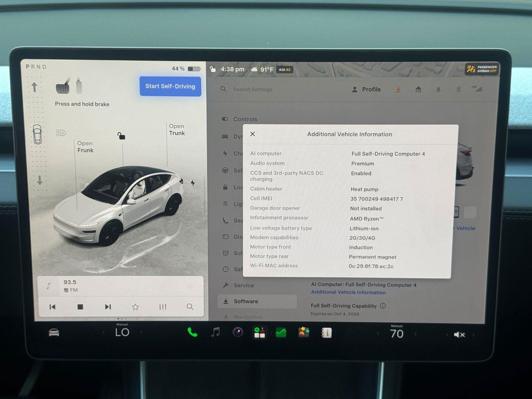Image resolution: width=532 pixels, height=399 pixels.
Task: Unmute the volume speaker icon
Action: point(459,334)
